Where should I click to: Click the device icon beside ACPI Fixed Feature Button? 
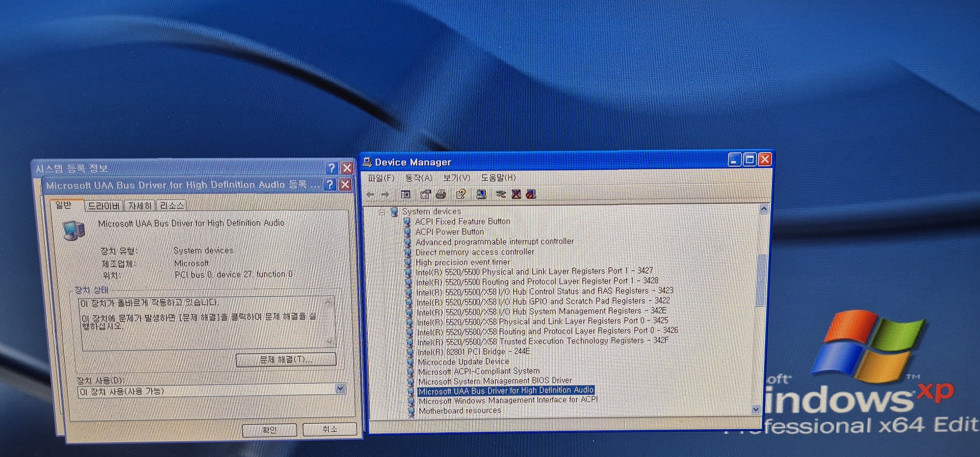pos(407,222)
